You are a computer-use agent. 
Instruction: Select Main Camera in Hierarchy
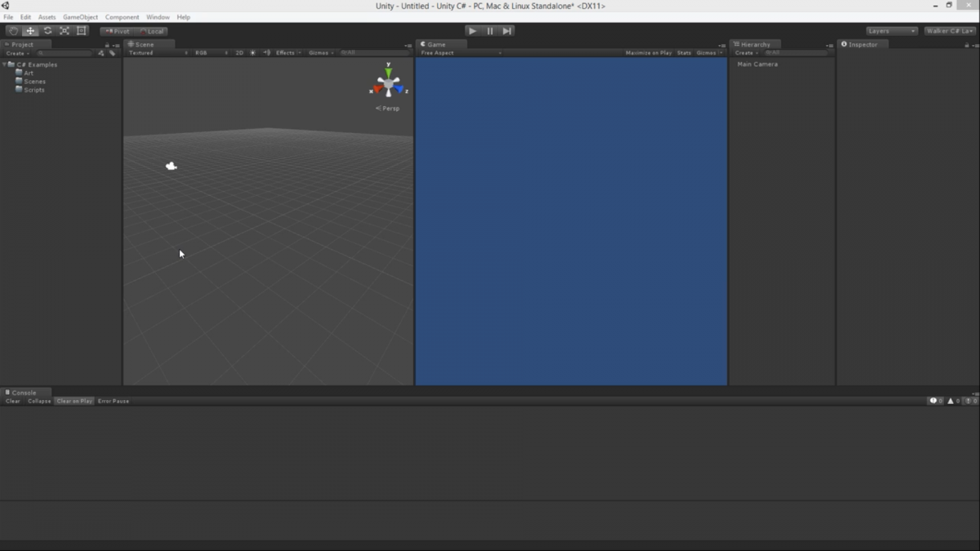(x=757, y=64)
